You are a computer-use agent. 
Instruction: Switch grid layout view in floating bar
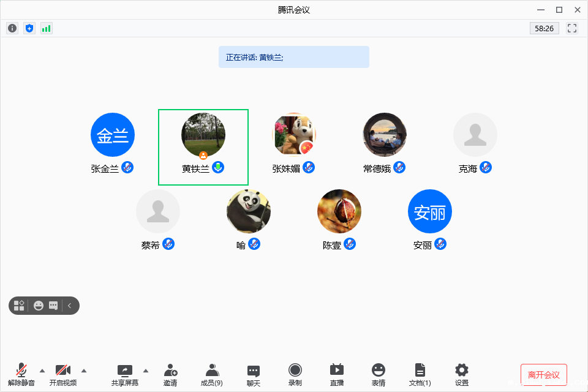[19, 305]
